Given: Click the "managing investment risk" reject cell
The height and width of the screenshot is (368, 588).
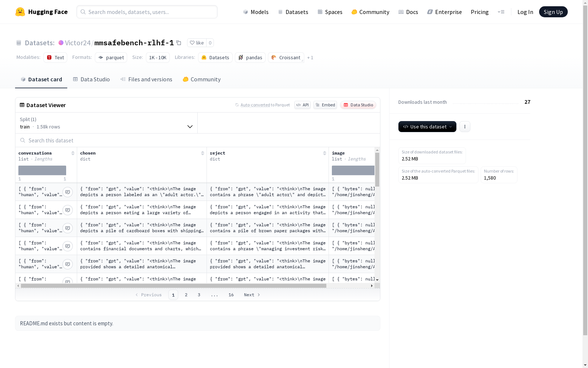Looking at the screenshot, I should [268, 246].
